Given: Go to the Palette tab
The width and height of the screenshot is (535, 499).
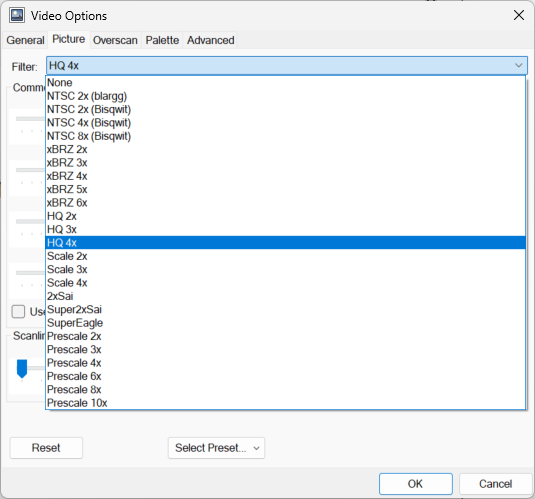Looking at the screenshot, I should click(x=162, y=40).
